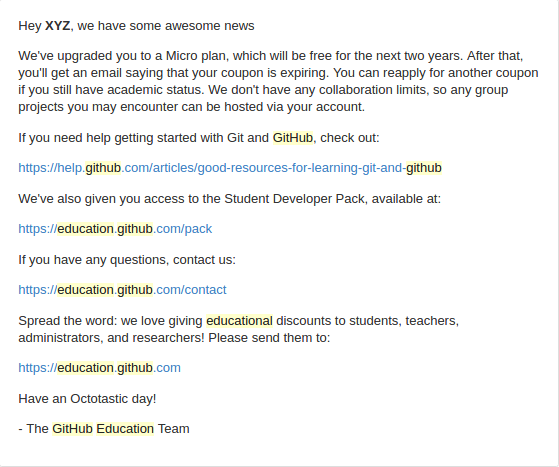Click the highlighted word 'educational'
This screenshot has height=467, width=559.
point(239,321)
